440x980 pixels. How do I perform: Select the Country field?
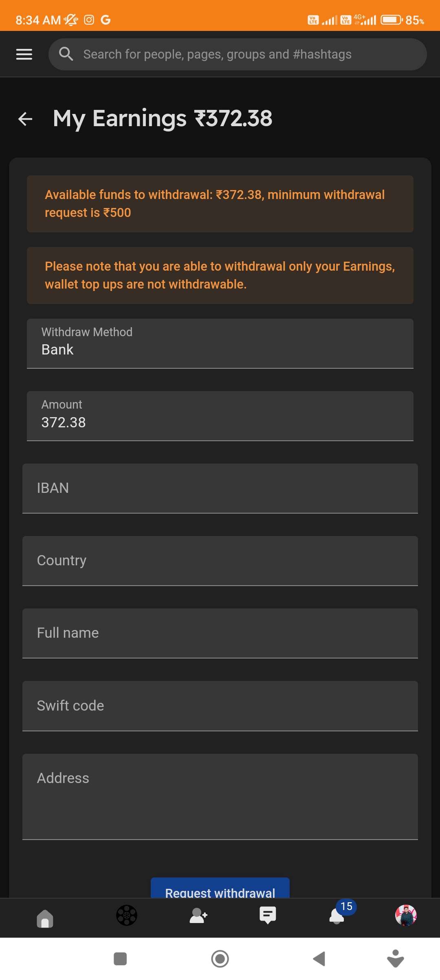220,561
